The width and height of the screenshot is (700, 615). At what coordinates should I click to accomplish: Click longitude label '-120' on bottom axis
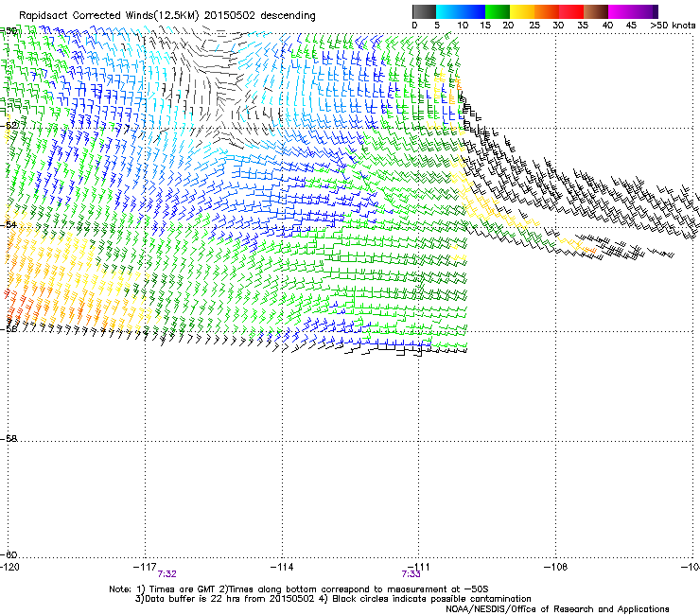click(9, 567)
